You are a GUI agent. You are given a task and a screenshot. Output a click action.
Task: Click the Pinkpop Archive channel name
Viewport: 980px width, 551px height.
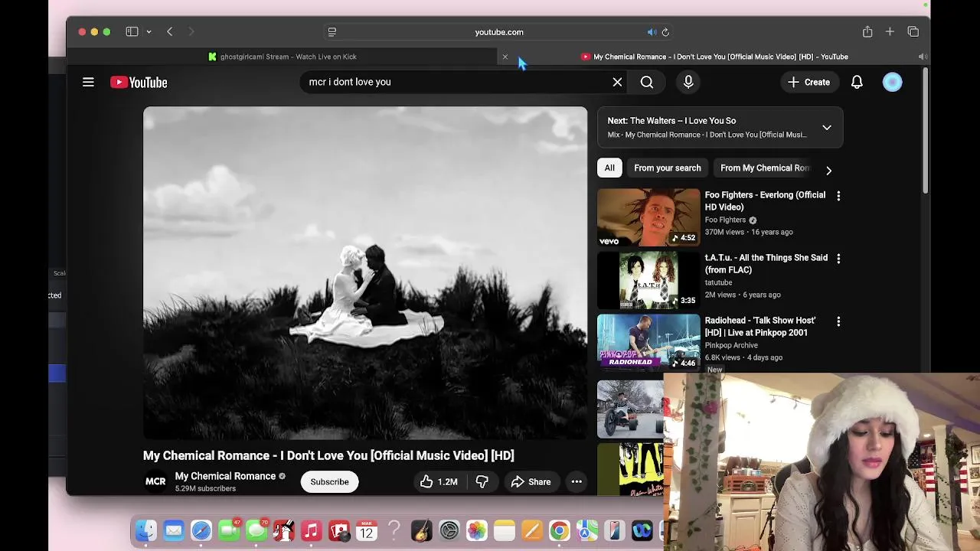click(x=731, y=345)
